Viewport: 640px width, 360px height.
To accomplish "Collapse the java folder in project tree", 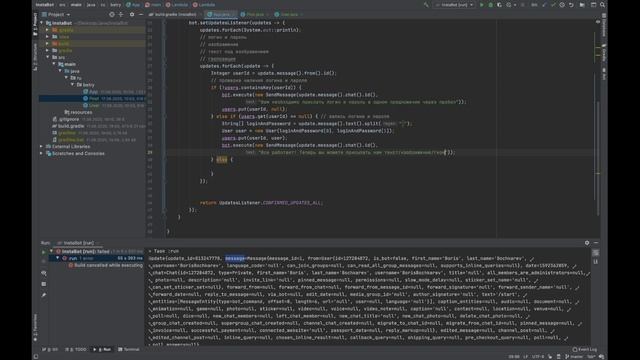I will point(60,71).
